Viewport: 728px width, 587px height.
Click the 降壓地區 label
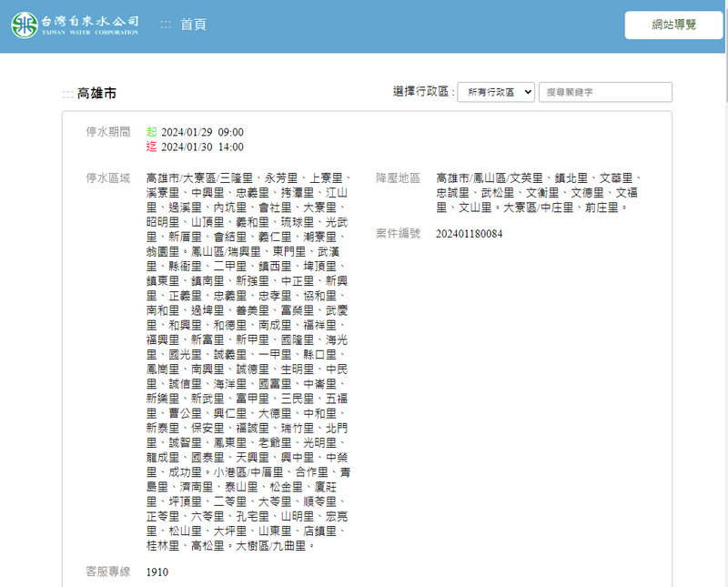pos(399,177)
